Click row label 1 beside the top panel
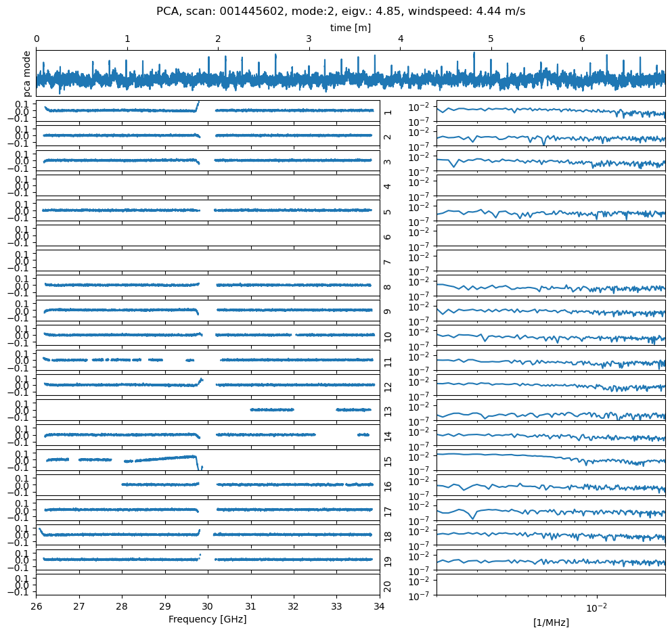672x634 pixels. pyautogui.click(x=387, y=112)
